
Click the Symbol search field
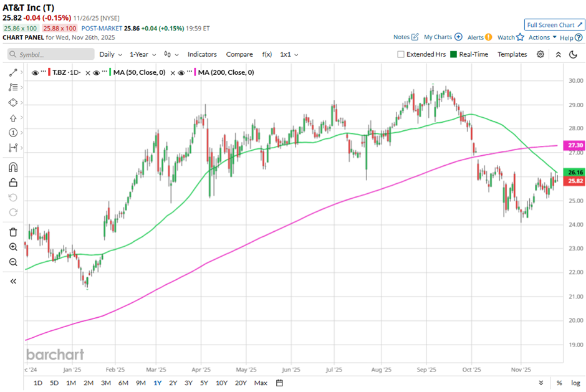click(x=50, y=55)
